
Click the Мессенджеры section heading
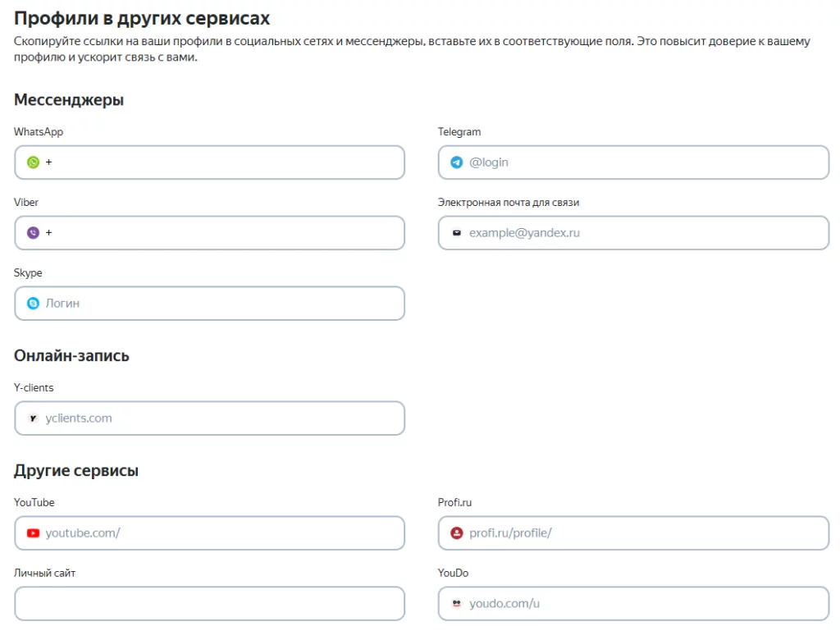click(x=69, y=100)
